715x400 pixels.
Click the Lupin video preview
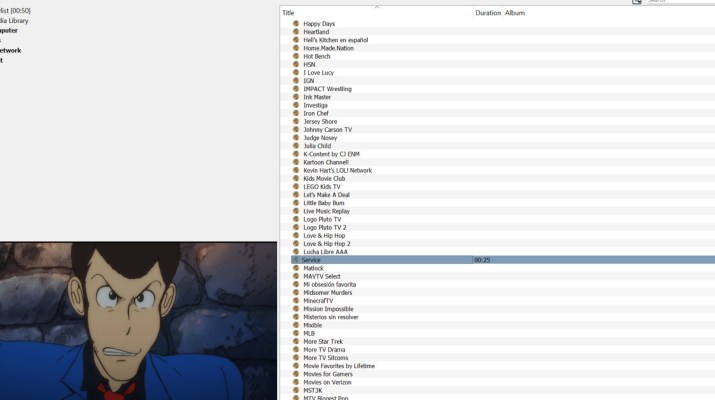138,321
